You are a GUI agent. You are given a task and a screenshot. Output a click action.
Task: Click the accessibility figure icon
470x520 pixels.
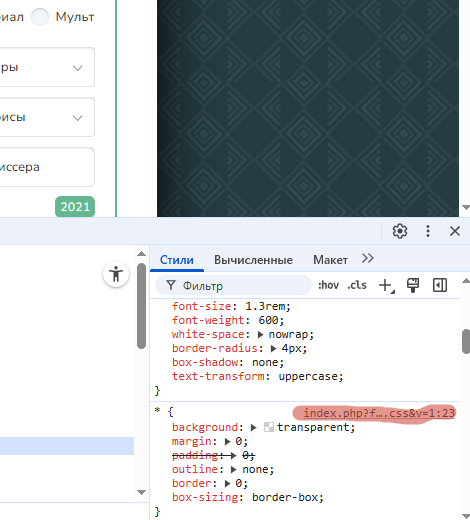[116, 275]
